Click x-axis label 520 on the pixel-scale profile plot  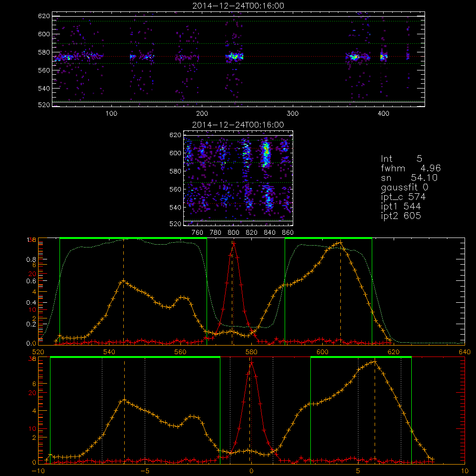click(x=38, y=352)
